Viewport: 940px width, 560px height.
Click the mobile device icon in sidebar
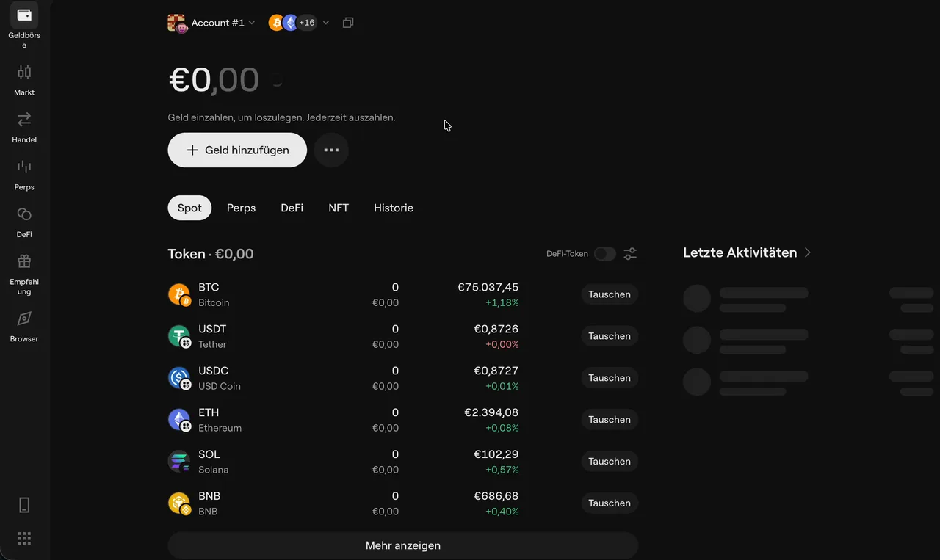(x=24, y=505)
